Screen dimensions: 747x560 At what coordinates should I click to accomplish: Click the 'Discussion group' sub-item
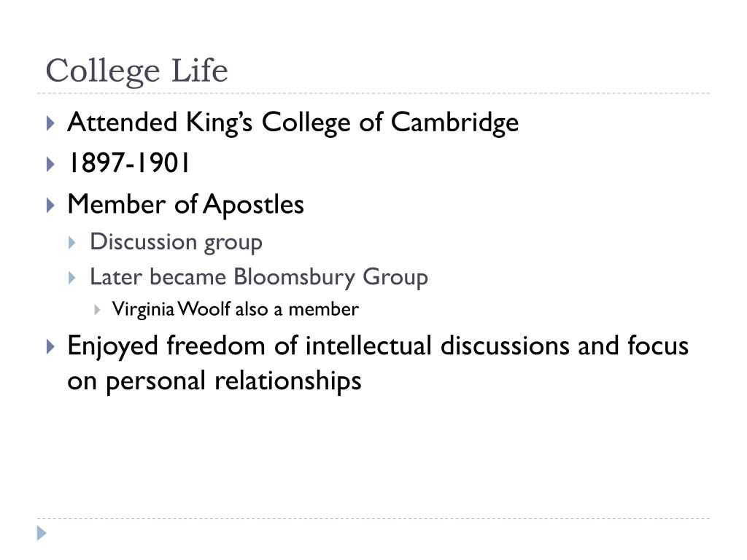tap(177, 242)
